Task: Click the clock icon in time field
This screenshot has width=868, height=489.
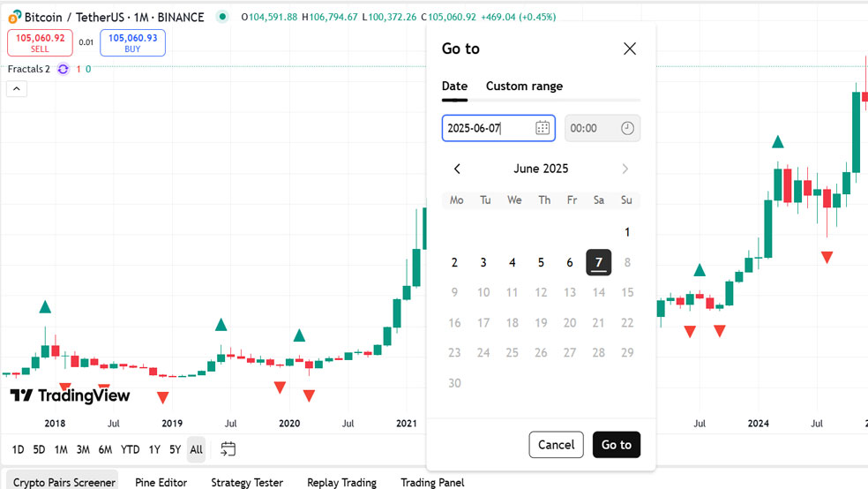Action: (627, 128)
